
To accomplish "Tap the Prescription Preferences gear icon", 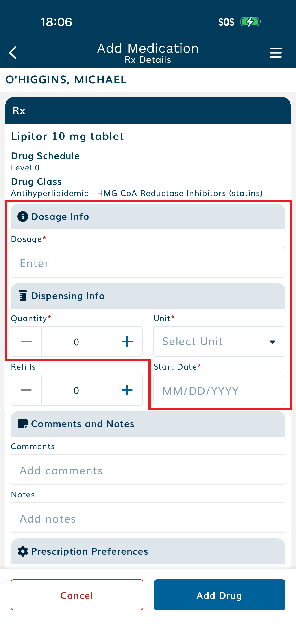I will [23, 551].
